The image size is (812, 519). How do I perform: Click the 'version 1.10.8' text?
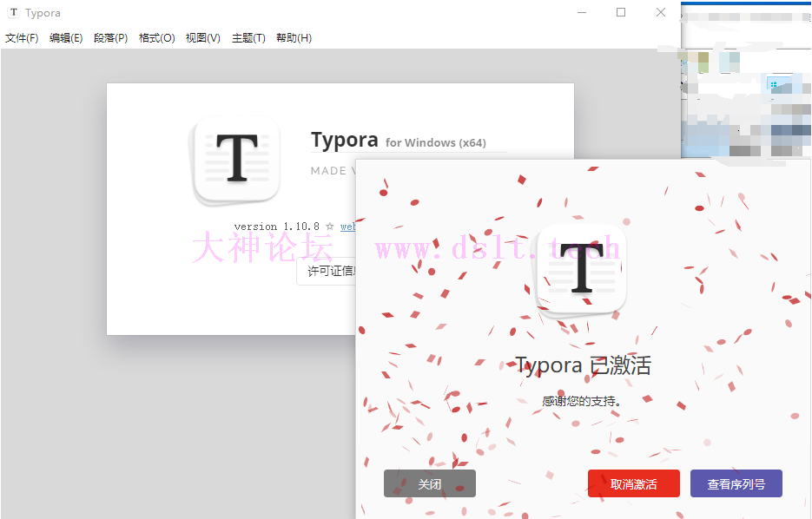(x=276, y=227)
